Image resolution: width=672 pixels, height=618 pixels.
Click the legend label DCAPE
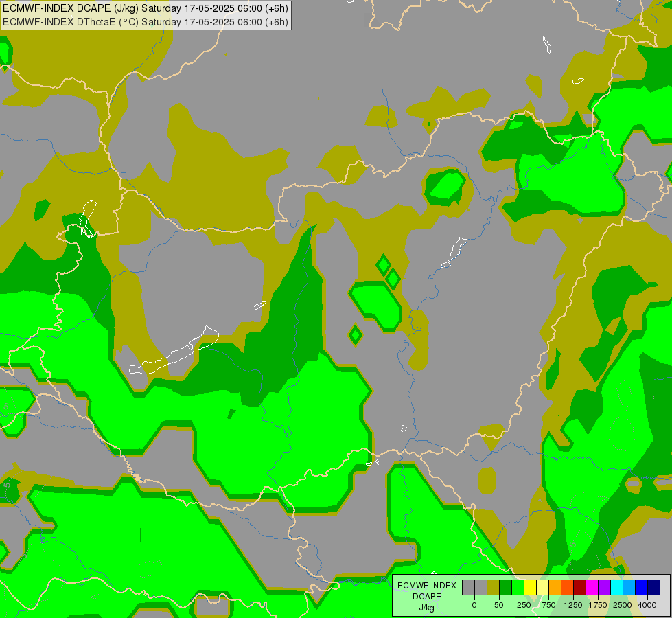[427, 597]
